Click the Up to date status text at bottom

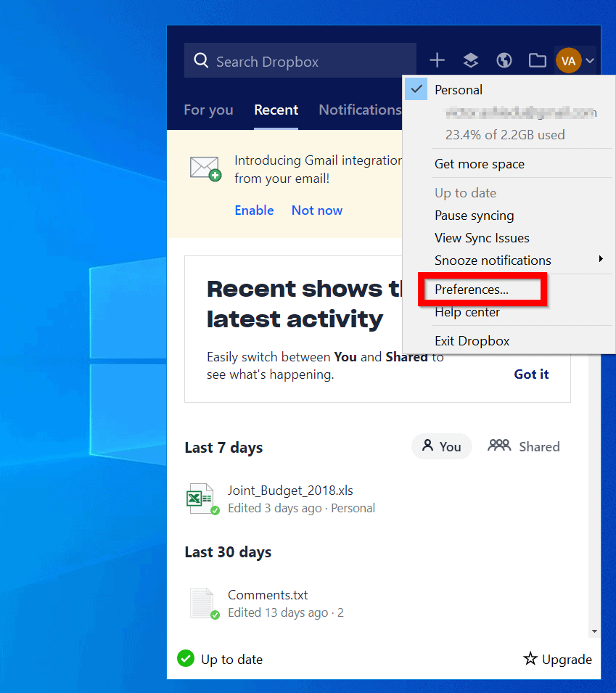click(231, 660)
